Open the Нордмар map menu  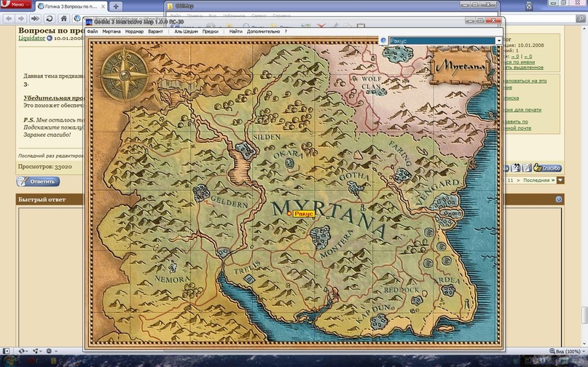point(134,32)
